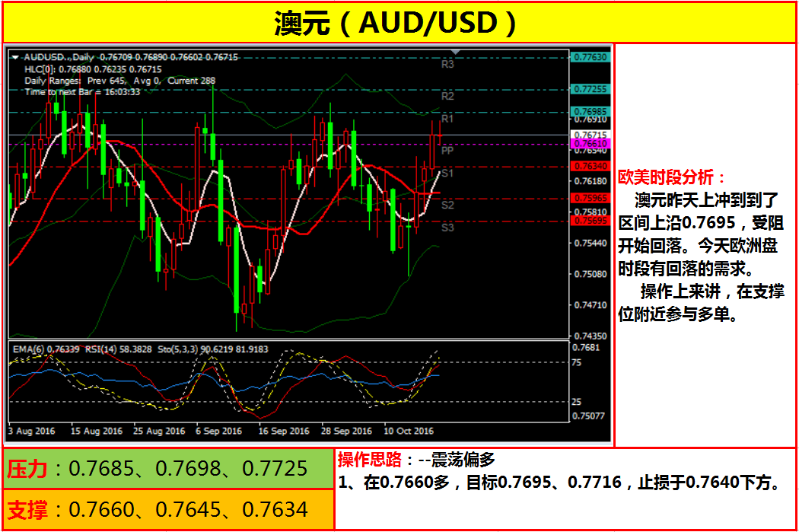The width and height of the screenshot is (799, 532).
Task: Click the 10 Oct 2016 date label
Action: [408, 431]
